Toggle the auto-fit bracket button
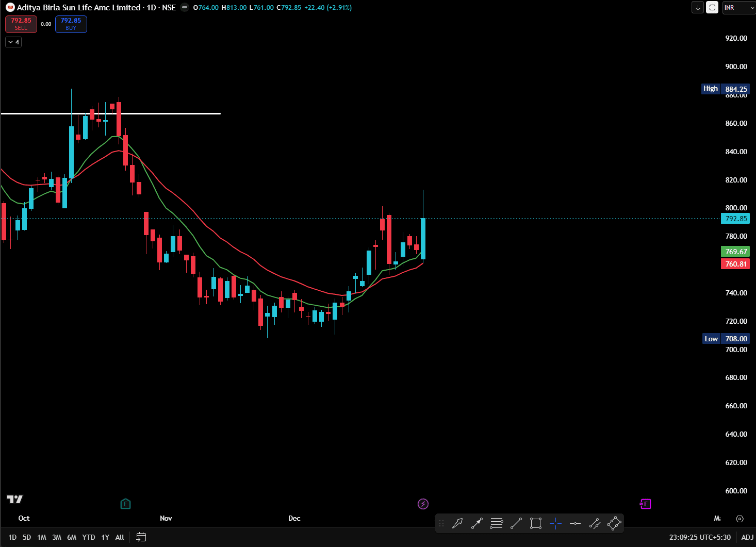 [x=712, y=8]
